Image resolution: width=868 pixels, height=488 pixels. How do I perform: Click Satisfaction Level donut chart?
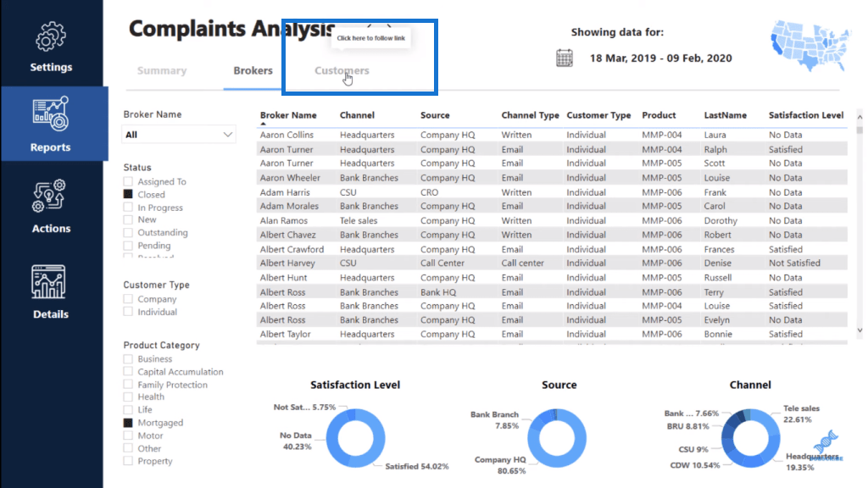[355, 438]
